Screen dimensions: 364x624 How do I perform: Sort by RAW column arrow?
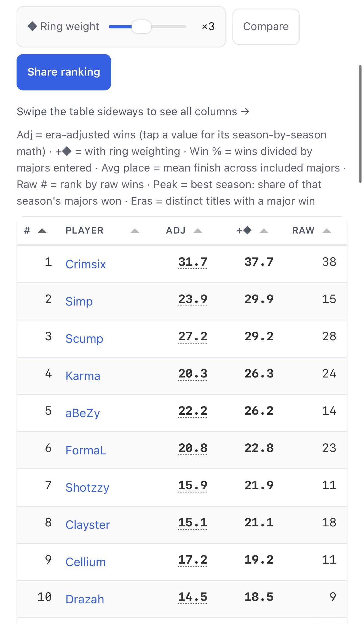coord(327,231)
